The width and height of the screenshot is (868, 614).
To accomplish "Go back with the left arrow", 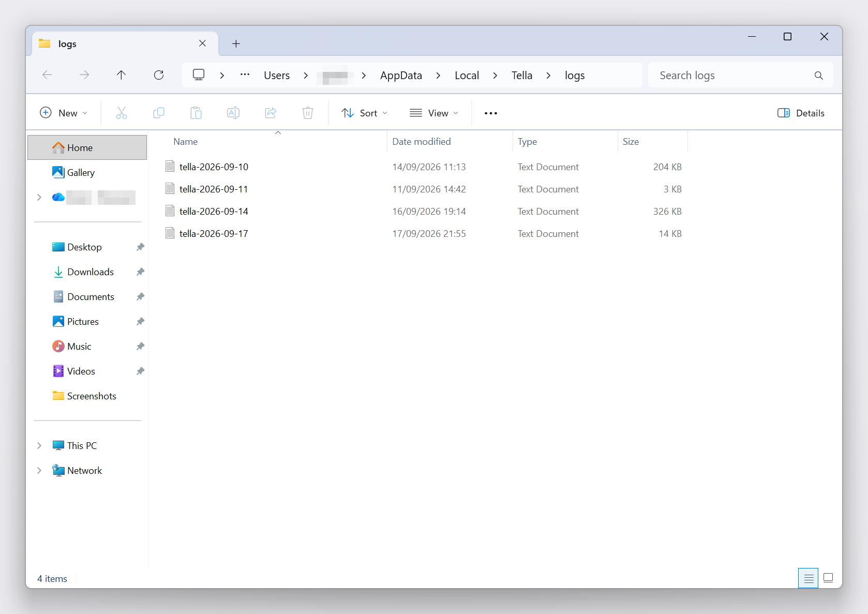I will coord(47,75).
